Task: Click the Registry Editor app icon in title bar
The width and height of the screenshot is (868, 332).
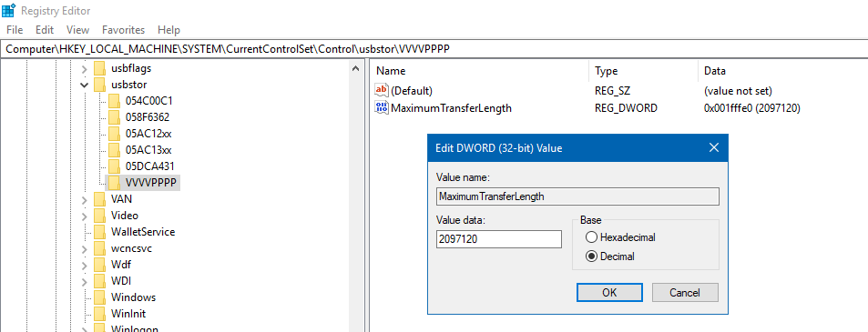Action: [x=9, y=10]
